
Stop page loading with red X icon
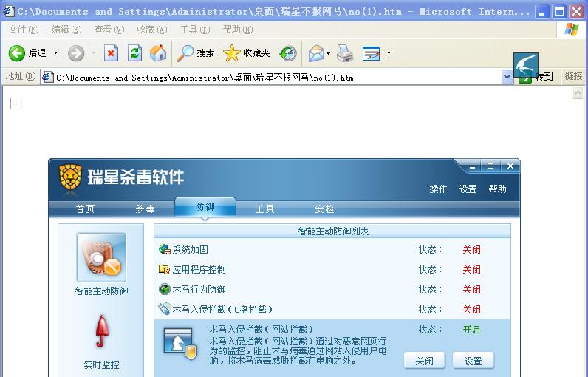111,53
